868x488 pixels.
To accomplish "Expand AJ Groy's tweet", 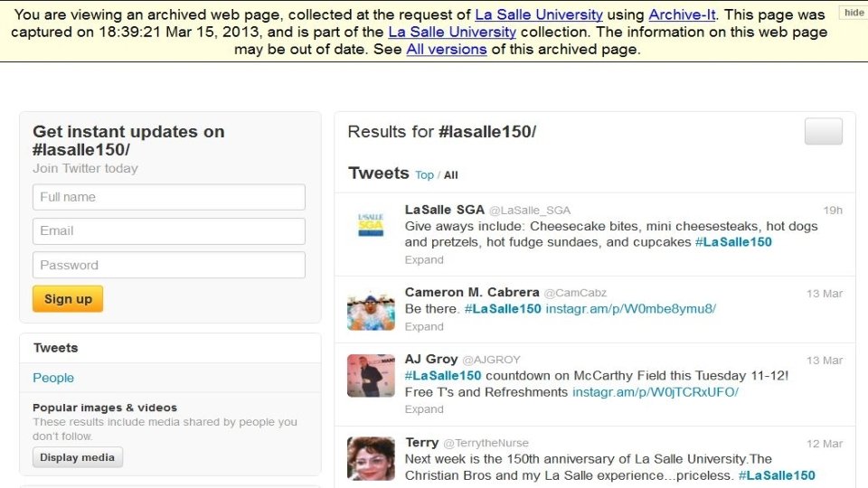I will tap(424, 408).
